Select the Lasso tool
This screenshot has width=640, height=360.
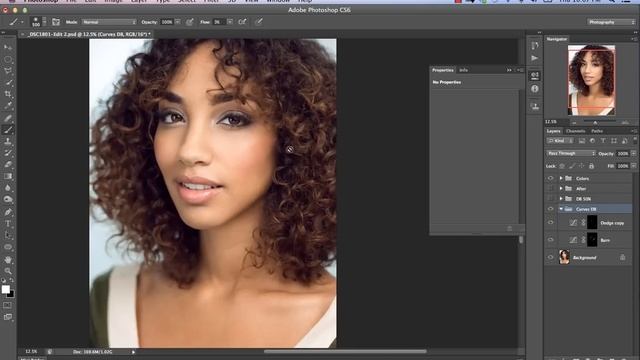click(8, 71)
